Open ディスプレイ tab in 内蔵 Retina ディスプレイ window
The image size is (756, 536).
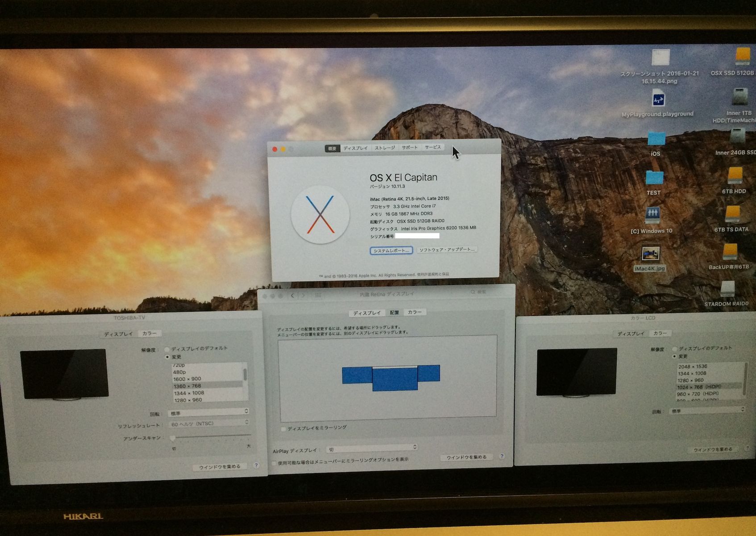(367, 313)
